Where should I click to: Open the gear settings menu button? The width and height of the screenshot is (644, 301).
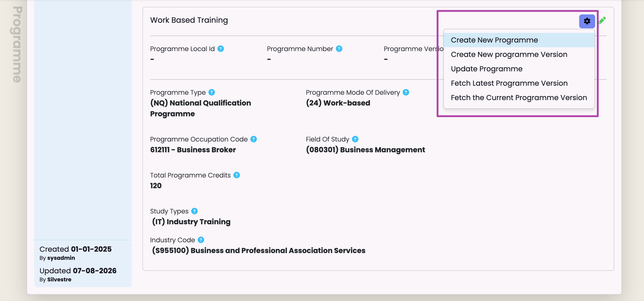pos(587,21)
